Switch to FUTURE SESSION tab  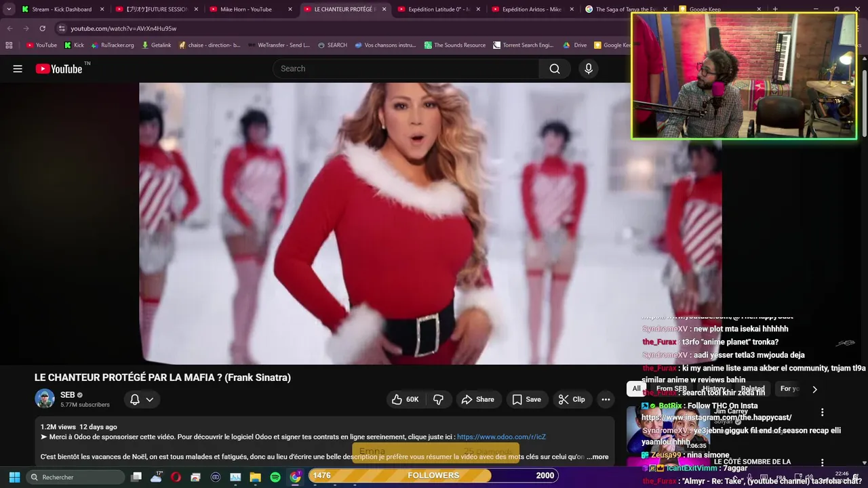pos(156,9)
